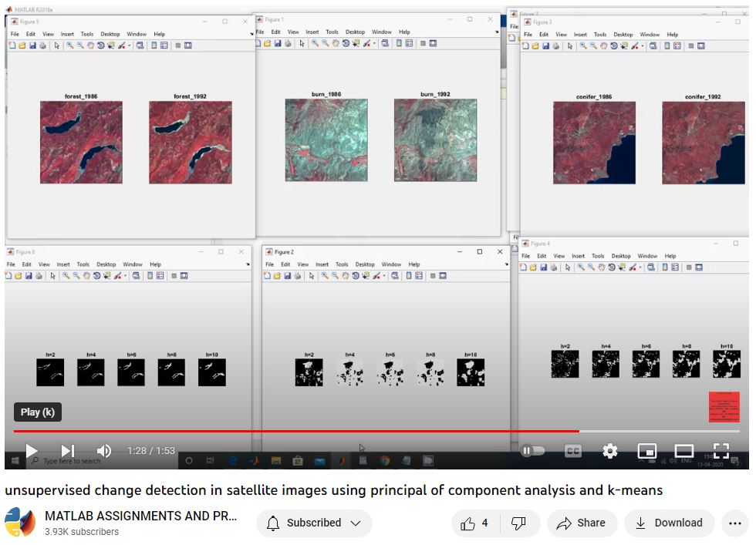756x545 pixels.
Task: Hide Plot Tools icon in Figure 5
Action: pos(178,45)
